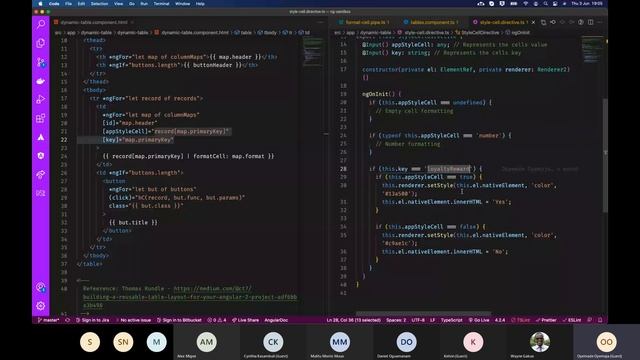The width and height of the screenshot is (640, 360).
Task: Open the Extensions view
Action: (x=41, y=118)
